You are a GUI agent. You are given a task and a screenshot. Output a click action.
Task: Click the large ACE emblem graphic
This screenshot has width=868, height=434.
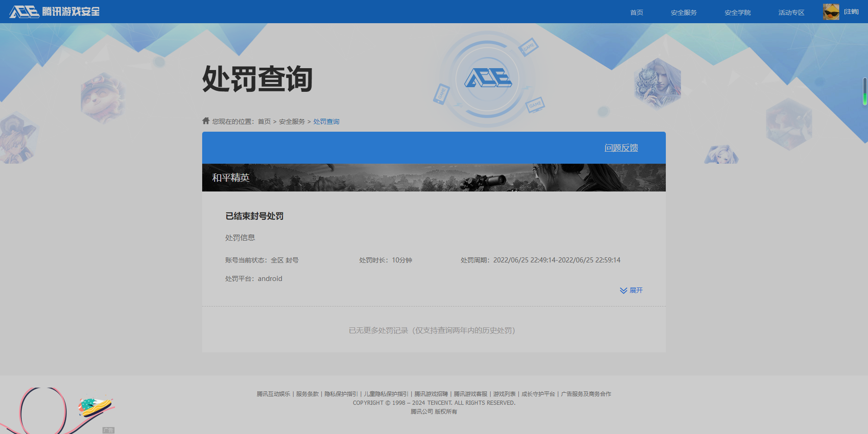(x=488, y=78)
